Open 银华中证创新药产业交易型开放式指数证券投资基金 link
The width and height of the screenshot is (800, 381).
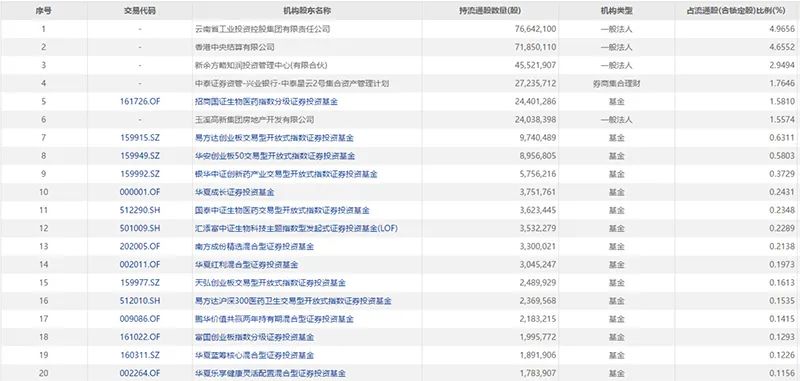click(x=286, y=174)
